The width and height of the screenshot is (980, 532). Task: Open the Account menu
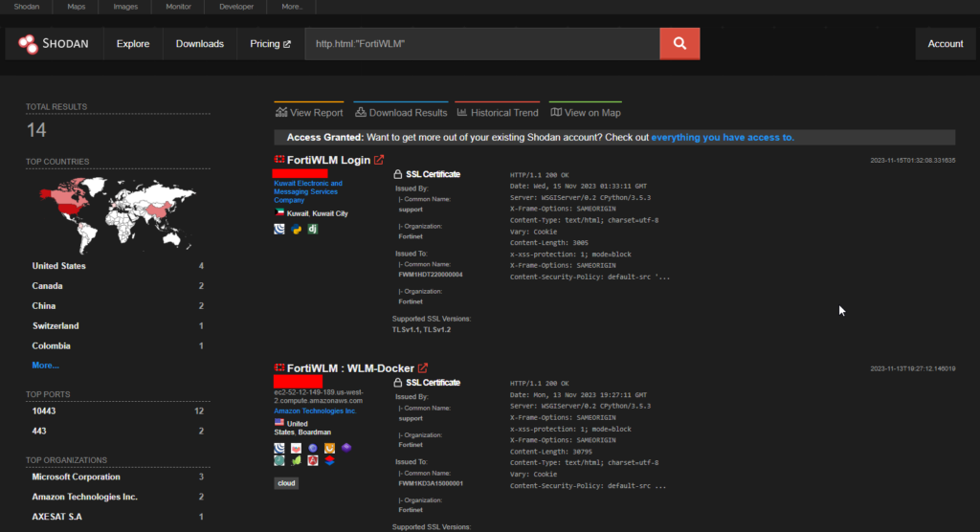(945, 44)
